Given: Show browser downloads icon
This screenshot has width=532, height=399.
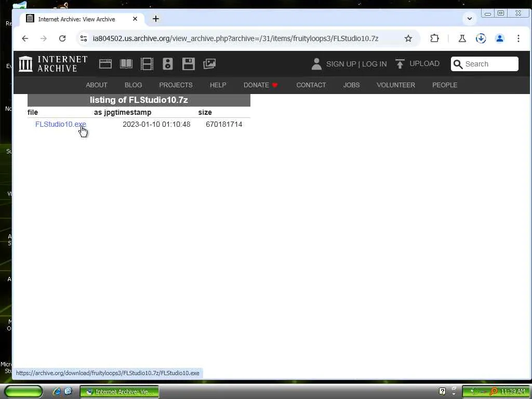Looking at the screenshot, I should coord(481,38).
